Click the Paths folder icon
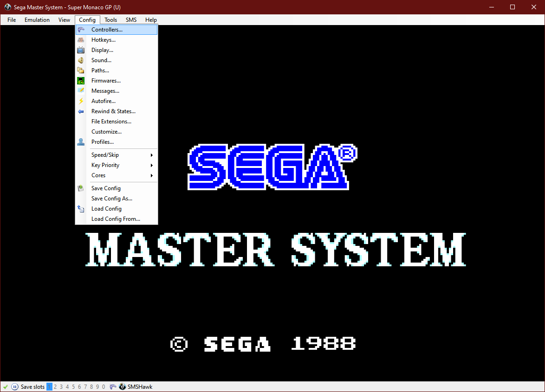 click(x=81, y=71)
